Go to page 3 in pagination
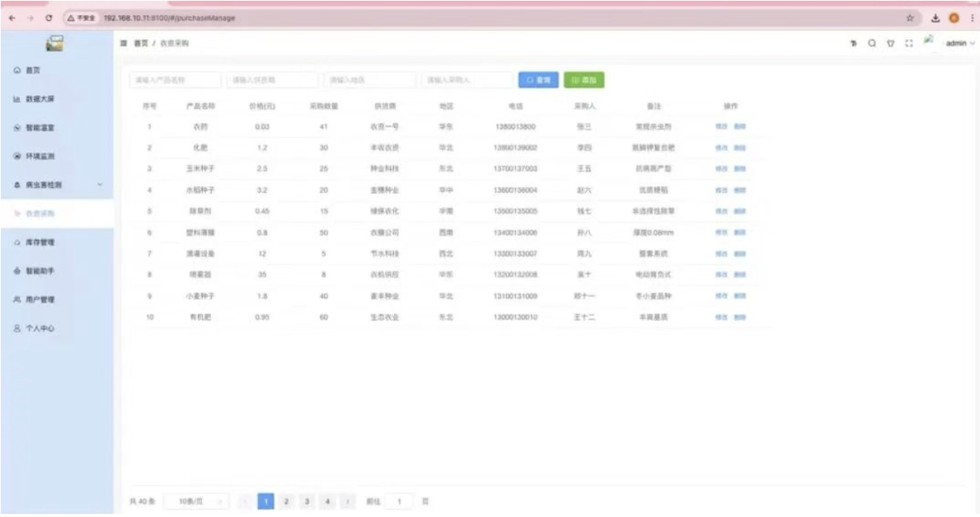 click(x=306, y=501)
